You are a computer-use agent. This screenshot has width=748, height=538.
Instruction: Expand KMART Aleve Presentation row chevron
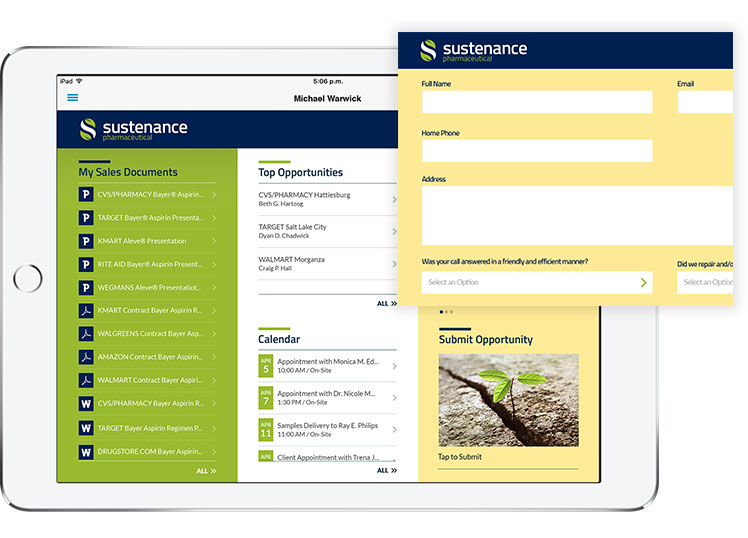214,241
